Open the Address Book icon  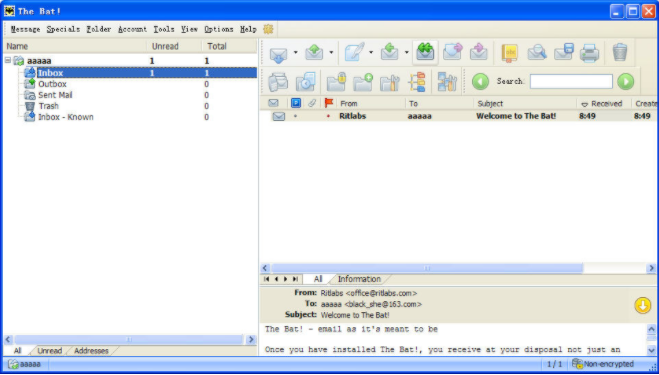pos(509,53)
